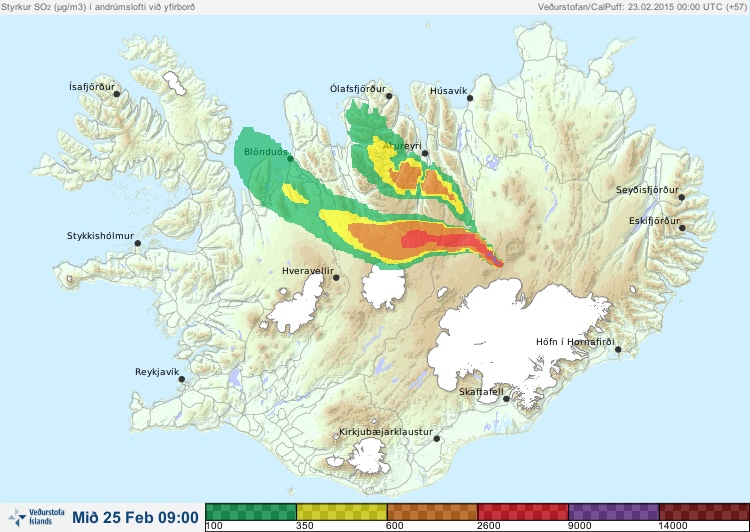Click the Blönduós label in plume
Screen dimensions: 750x532
click(x=266, y=152)
